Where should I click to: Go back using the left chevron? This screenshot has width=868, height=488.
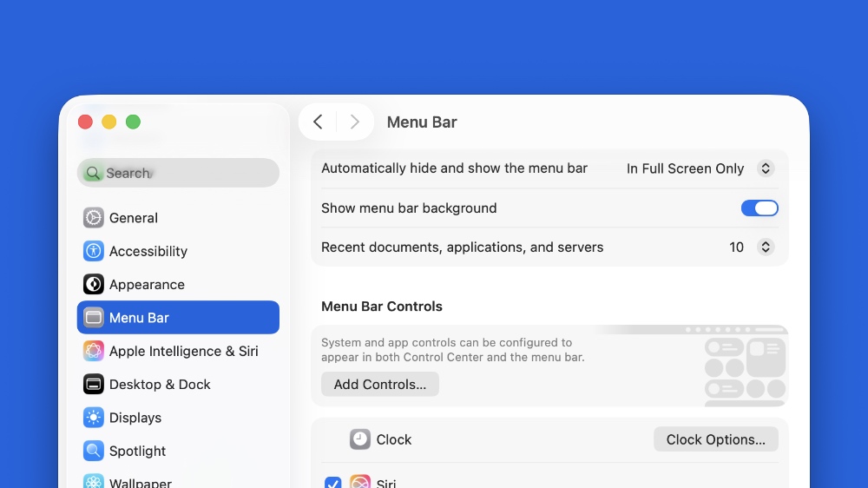click(x=318, y=122)
